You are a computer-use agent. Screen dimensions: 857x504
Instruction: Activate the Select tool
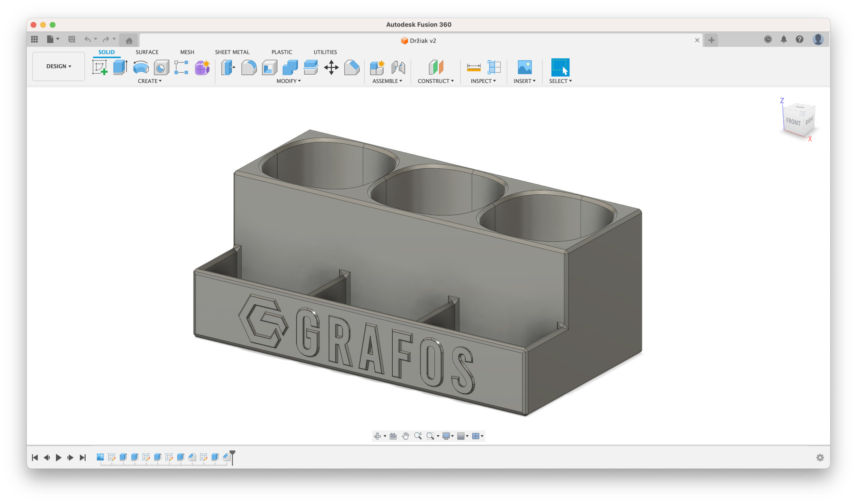tap(560, 67)
